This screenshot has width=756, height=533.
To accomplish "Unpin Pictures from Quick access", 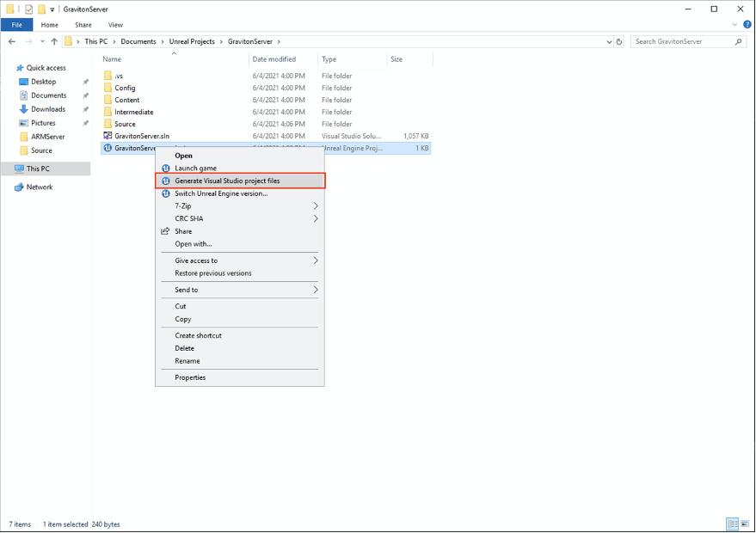I will [x=85, y=122].
